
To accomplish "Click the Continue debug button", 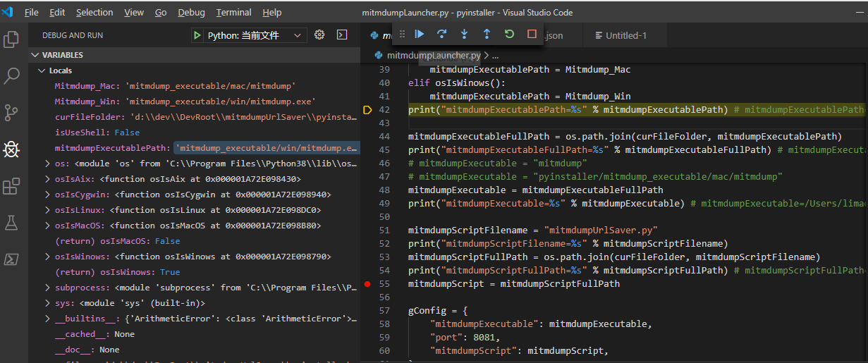I will click(x=420, y=34).
